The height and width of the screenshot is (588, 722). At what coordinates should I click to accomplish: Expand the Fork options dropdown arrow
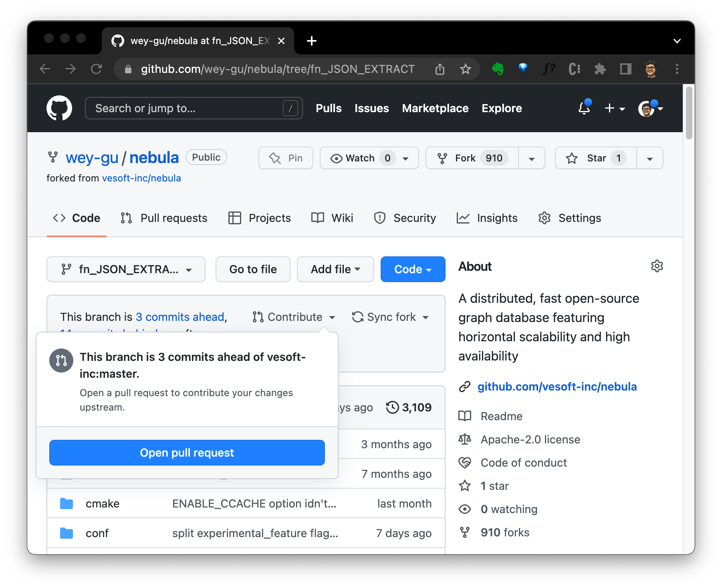[532, 158]
